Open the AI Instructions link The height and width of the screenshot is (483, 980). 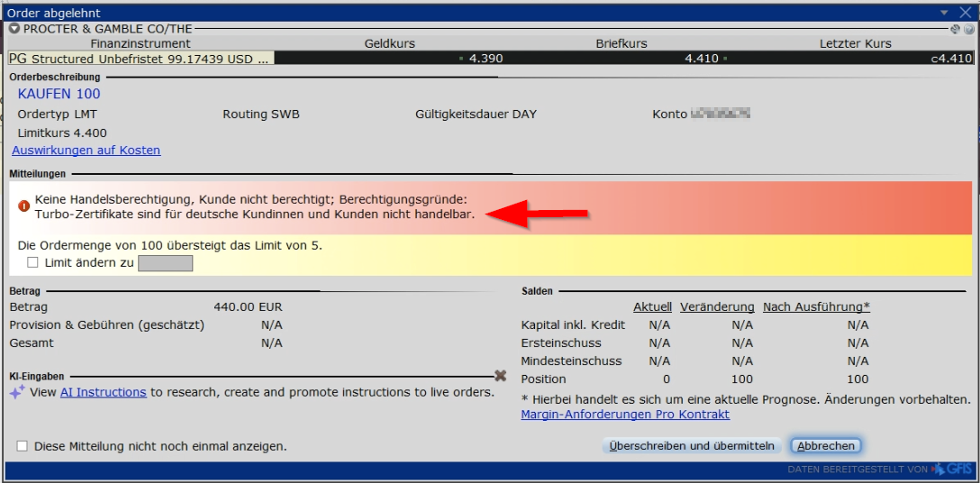[x=103, y=392]
